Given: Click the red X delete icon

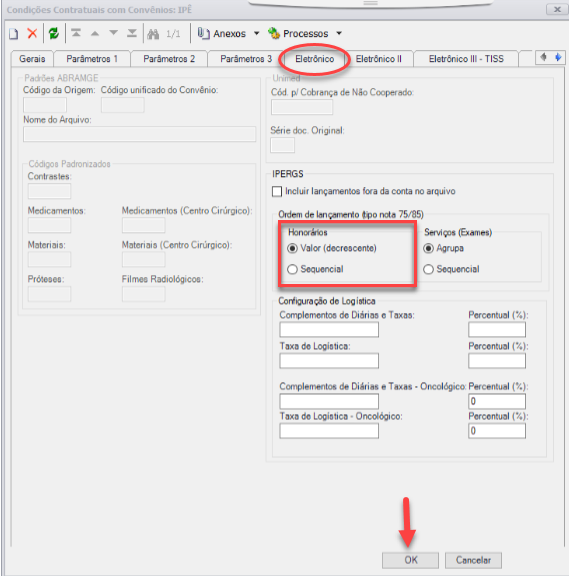Looking at the screenshot, I should 32,33.
